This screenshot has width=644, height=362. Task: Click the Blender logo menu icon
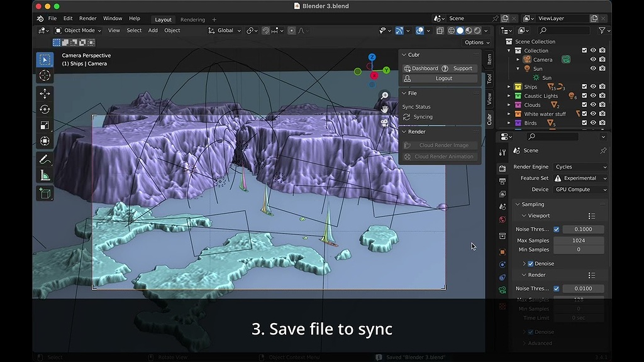(40, 18)
